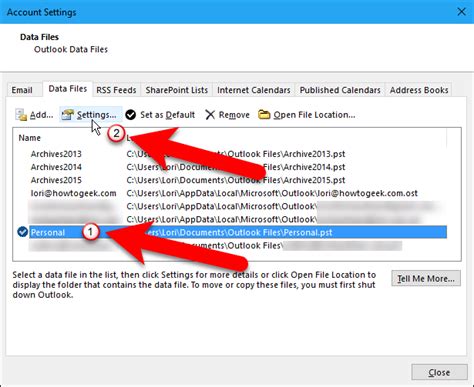Switch to Internet Calendars tab
474x387 pixels.
[254, 90]
